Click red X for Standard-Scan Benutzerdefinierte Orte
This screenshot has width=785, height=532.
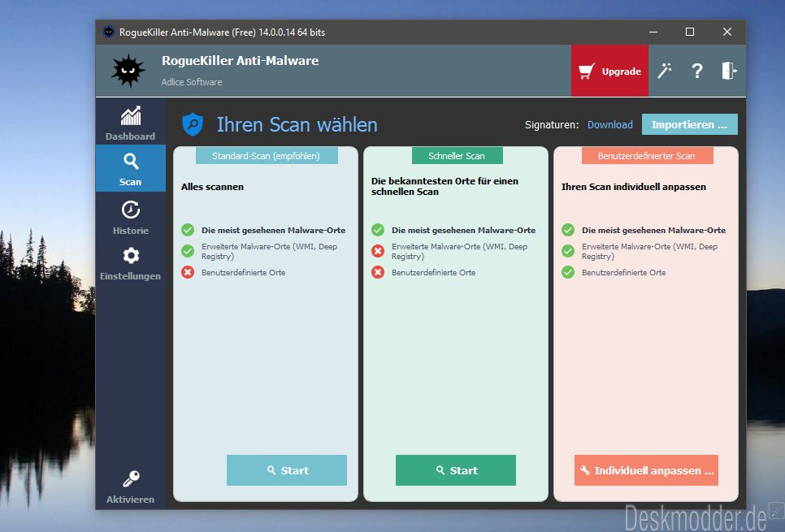point(188,272)
